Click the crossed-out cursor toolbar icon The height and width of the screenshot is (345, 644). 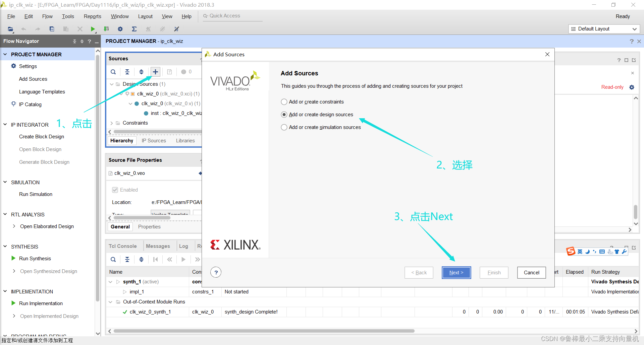(176, 29)
